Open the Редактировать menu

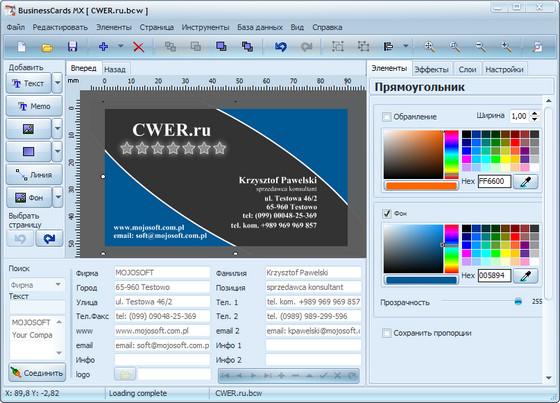60,27
